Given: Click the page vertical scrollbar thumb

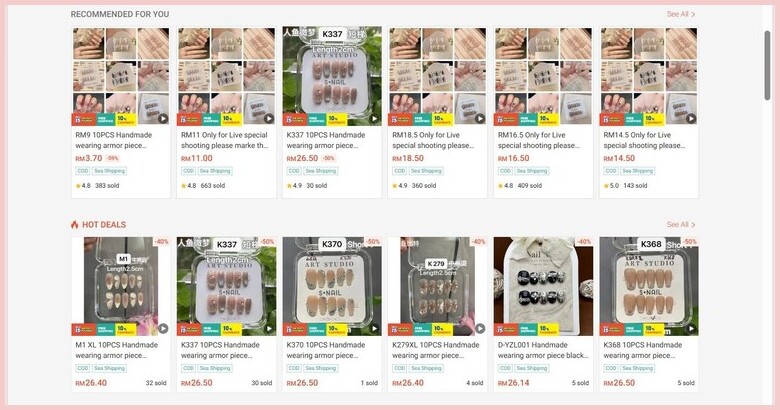Looking at the screenshot, I should (x=768, y=66).
